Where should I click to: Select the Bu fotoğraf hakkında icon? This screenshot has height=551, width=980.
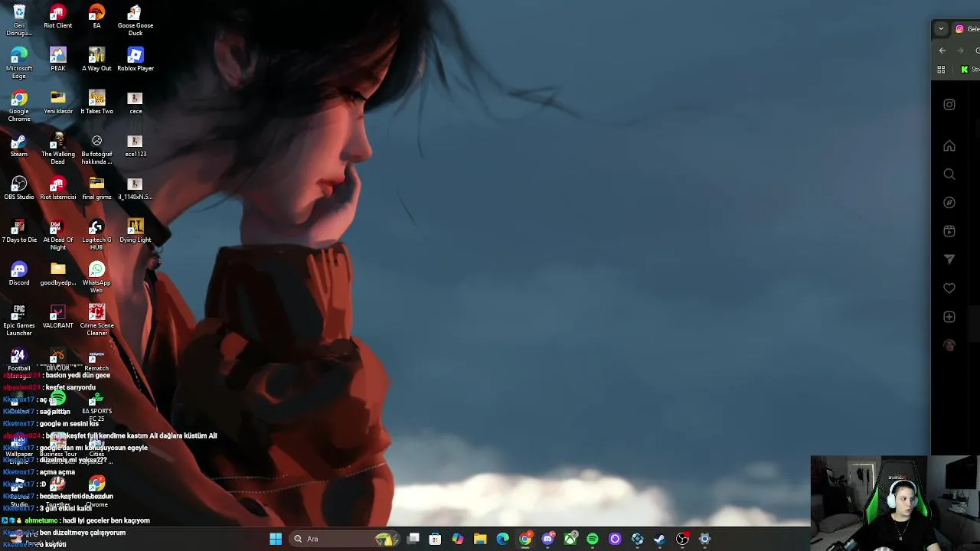click(96, 149)
